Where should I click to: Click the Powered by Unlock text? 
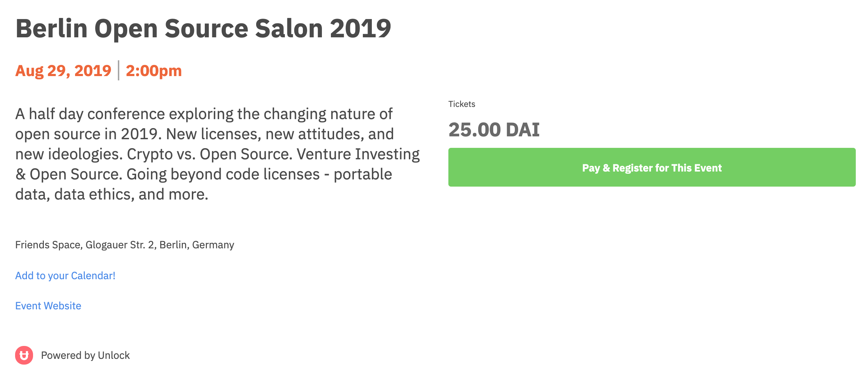click(x=85, y=355)
